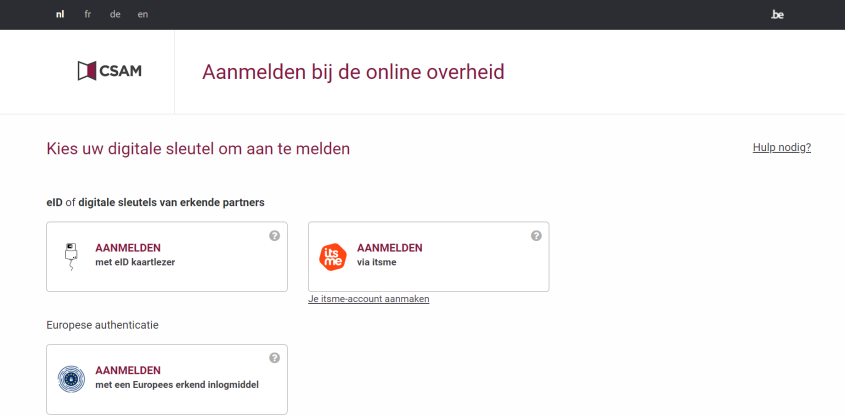
Task: Switch language to French (fr)
Action: pos(88,15)
